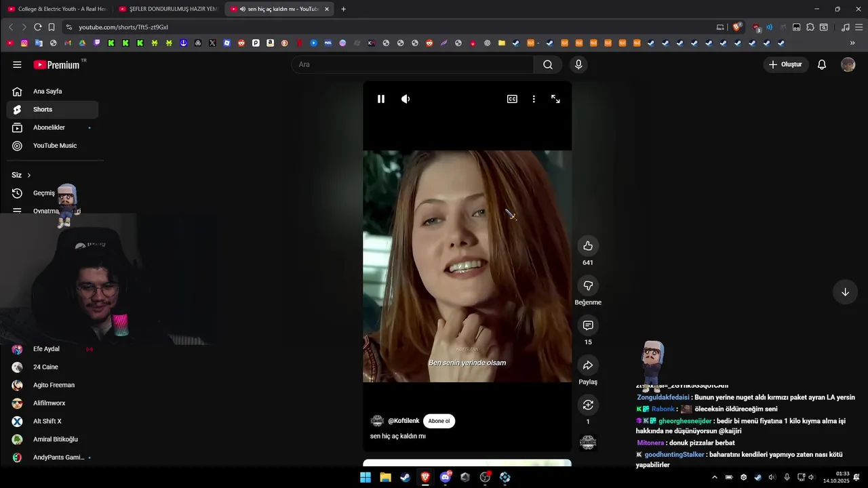Click the Koftilenk channel avatar
This screenshot has height=488, width=868.
[377, 421]
